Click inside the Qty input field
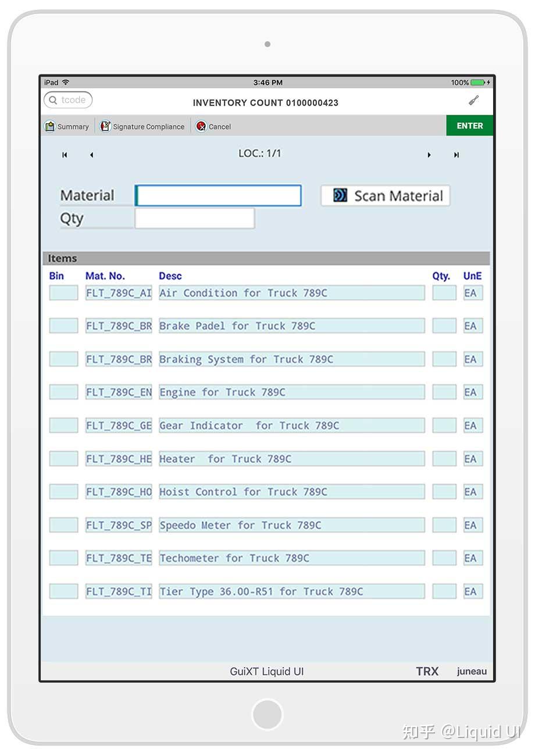This screenshot has height=756, width=535. pos(194,219)
